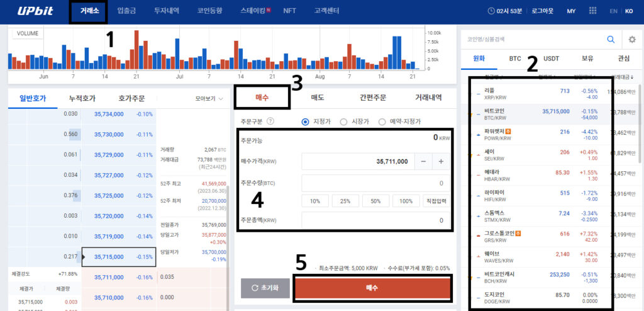Screen dimensions: 644x311
Task: Expand the 모아보기 dropdown
Action: tap(209, 99)
